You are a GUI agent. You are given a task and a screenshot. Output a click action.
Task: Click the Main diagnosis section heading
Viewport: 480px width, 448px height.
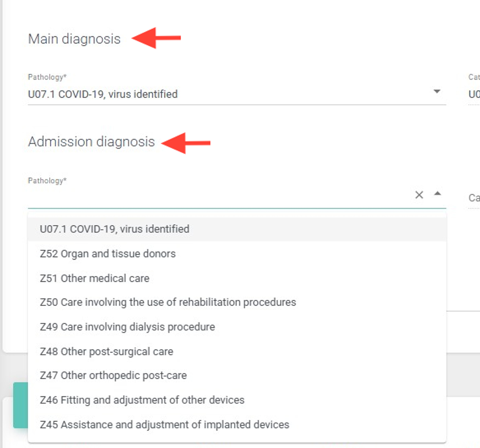(74, 39)
